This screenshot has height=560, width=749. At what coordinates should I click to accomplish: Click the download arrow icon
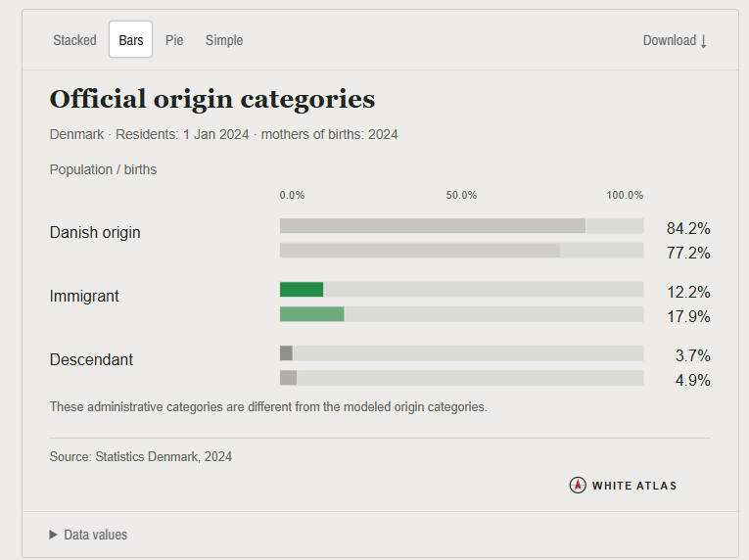(x=704, y=41)
